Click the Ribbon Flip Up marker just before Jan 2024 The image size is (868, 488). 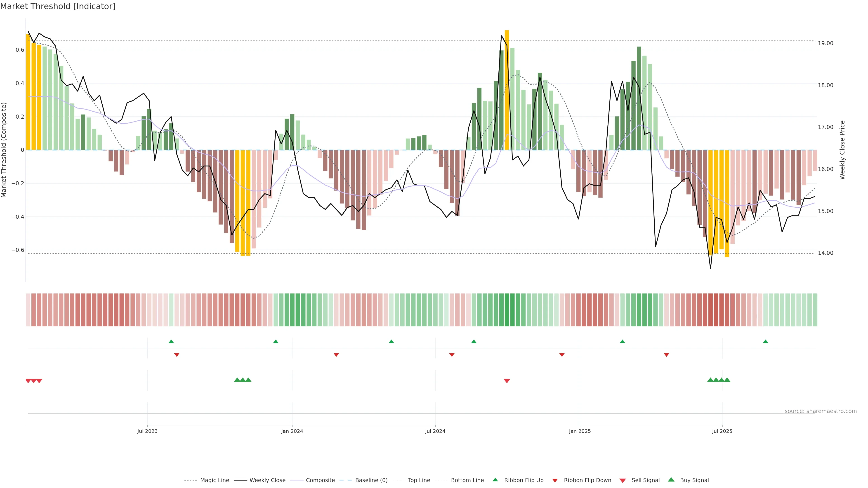(276, 342)
